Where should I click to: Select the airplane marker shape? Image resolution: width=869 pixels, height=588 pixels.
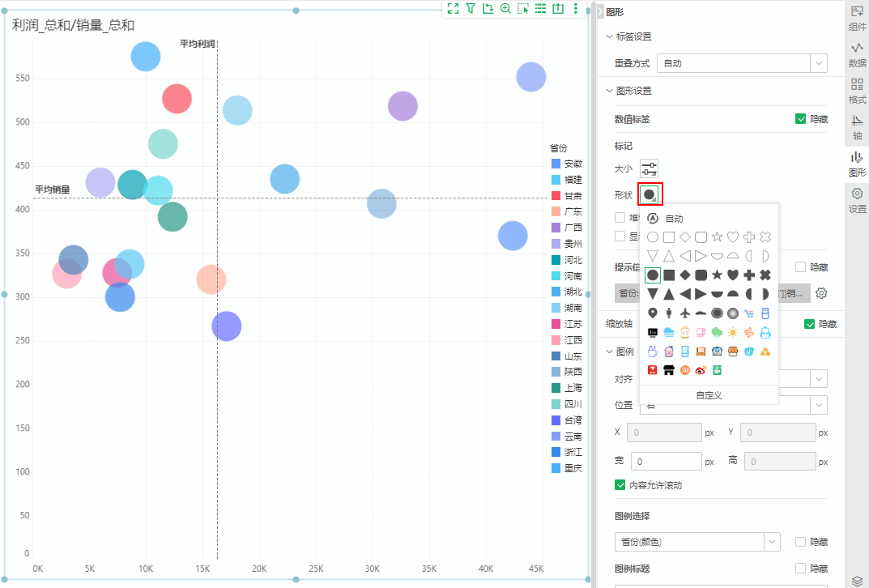click(x=685, y=313)
